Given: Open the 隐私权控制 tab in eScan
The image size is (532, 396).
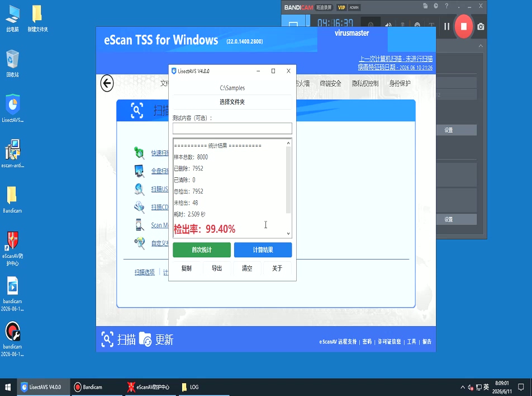Looking at the screenshot, I should point(365,83).
